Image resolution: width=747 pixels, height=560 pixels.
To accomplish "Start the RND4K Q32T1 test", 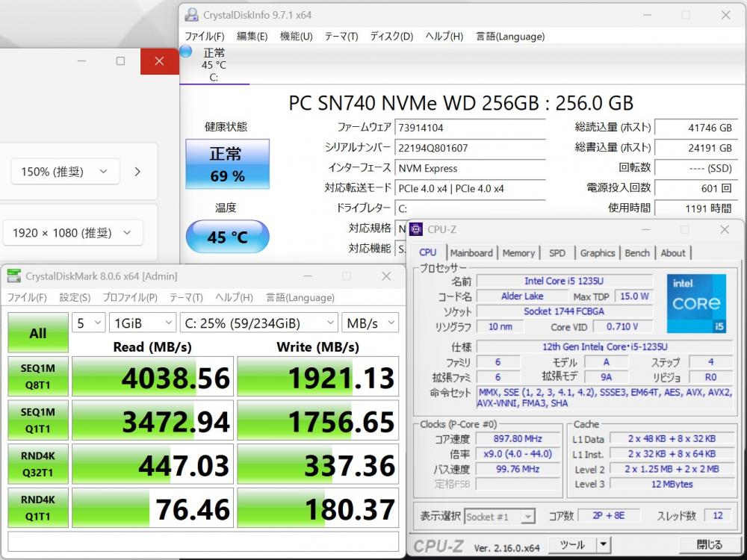I will [x=38, y=464].
